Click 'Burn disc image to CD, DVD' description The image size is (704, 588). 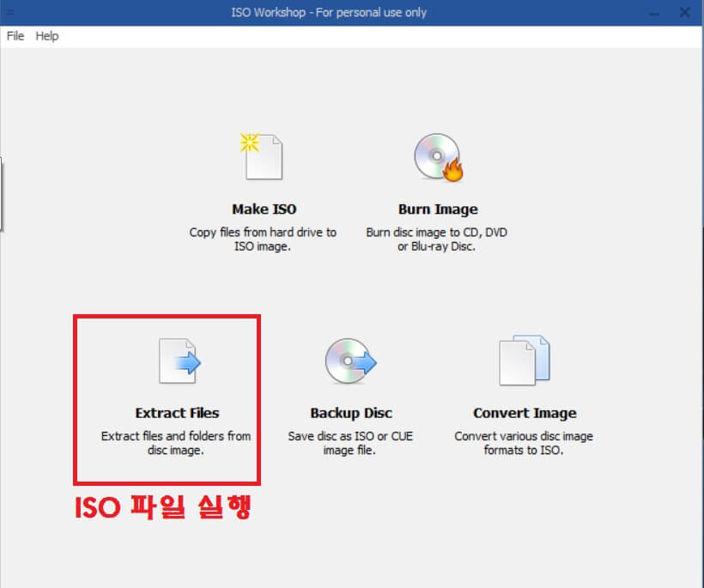coord(436,239)
